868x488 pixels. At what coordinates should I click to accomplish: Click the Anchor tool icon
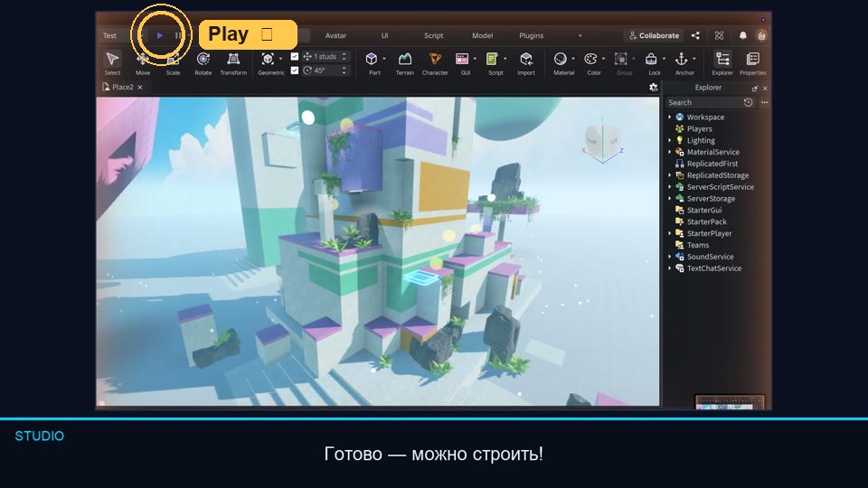click(x=682, y=59)
